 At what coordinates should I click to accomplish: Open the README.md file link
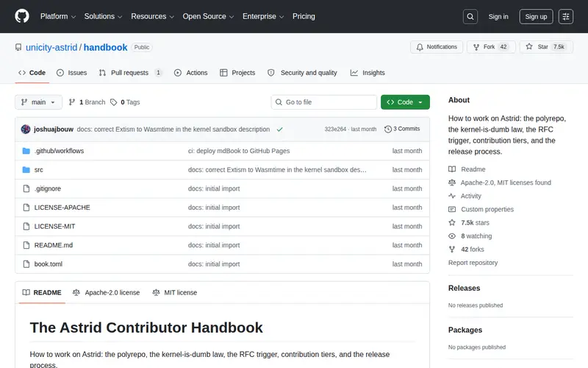54,245
